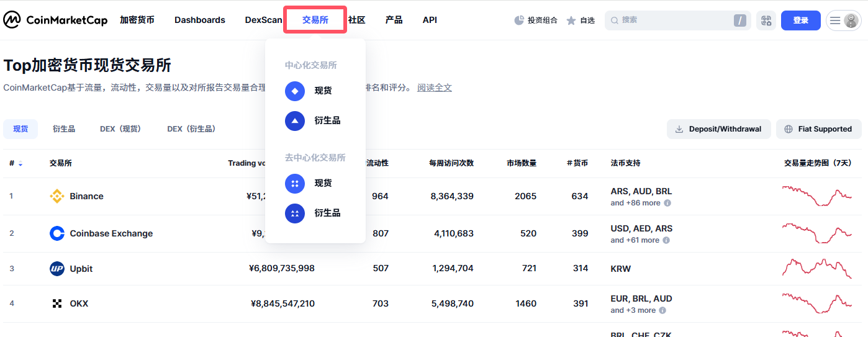868x337 pixels.
Task: Toggle the Fiat Supported filter
Action: point(818,129)
